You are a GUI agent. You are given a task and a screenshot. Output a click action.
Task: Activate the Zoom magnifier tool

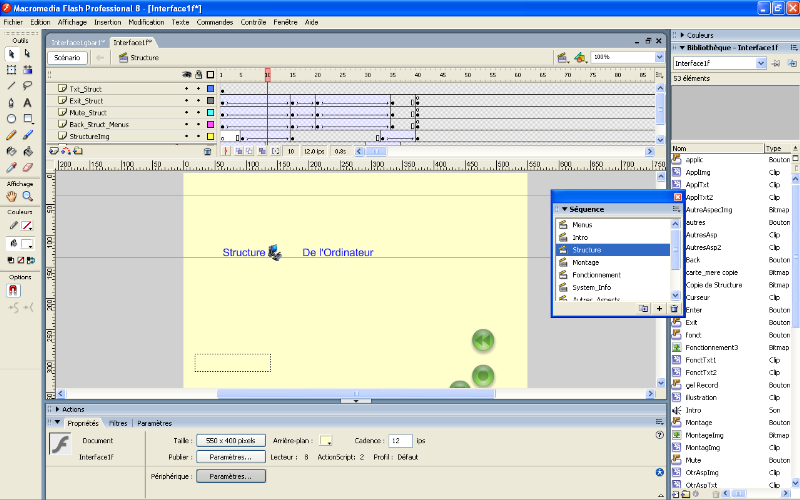(27, 197)
